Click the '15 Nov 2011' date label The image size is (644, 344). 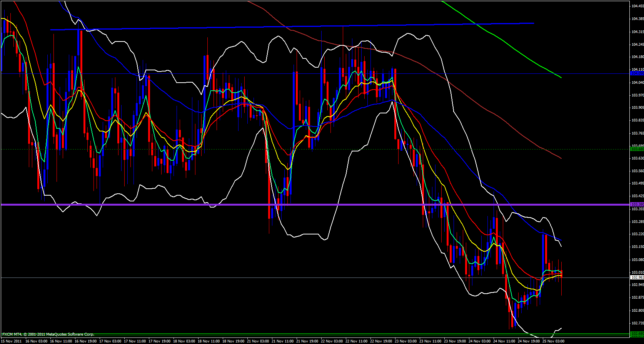pos(11,341)
